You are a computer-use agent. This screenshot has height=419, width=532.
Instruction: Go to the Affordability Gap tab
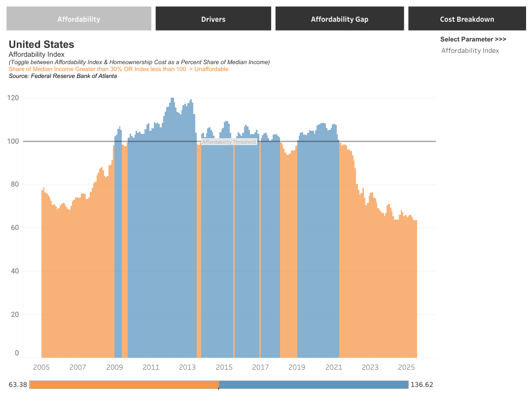(339, 19)
